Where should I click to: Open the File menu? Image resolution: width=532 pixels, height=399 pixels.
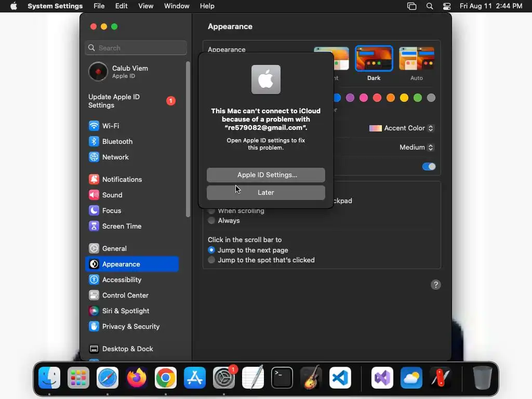point(99,6)
